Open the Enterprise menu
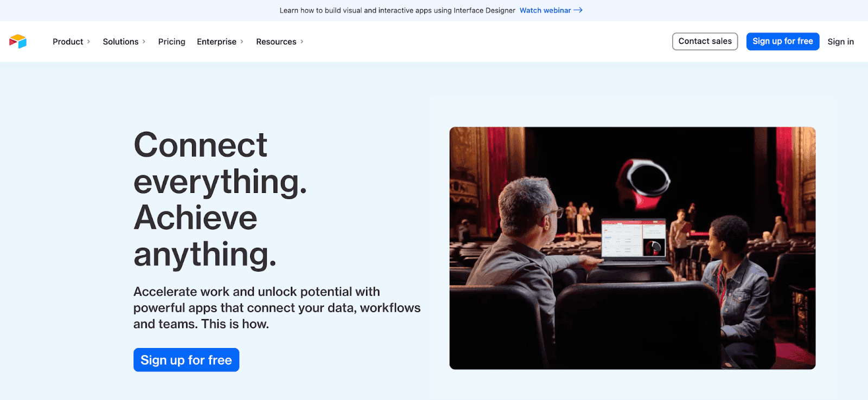Viewport: 868px width, 400px height. 216,42
